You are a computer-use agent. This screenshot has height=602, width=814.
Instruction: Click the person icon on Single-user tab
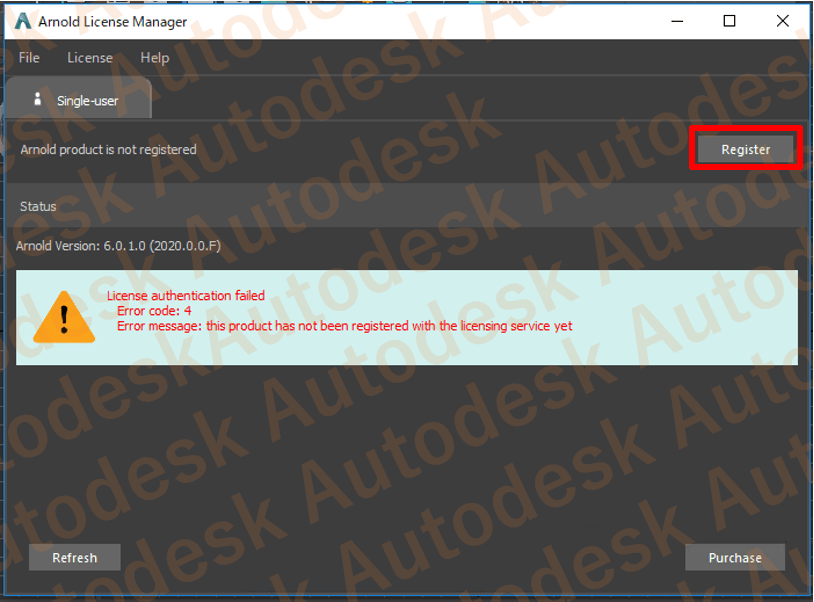click(x=37, y=99)
